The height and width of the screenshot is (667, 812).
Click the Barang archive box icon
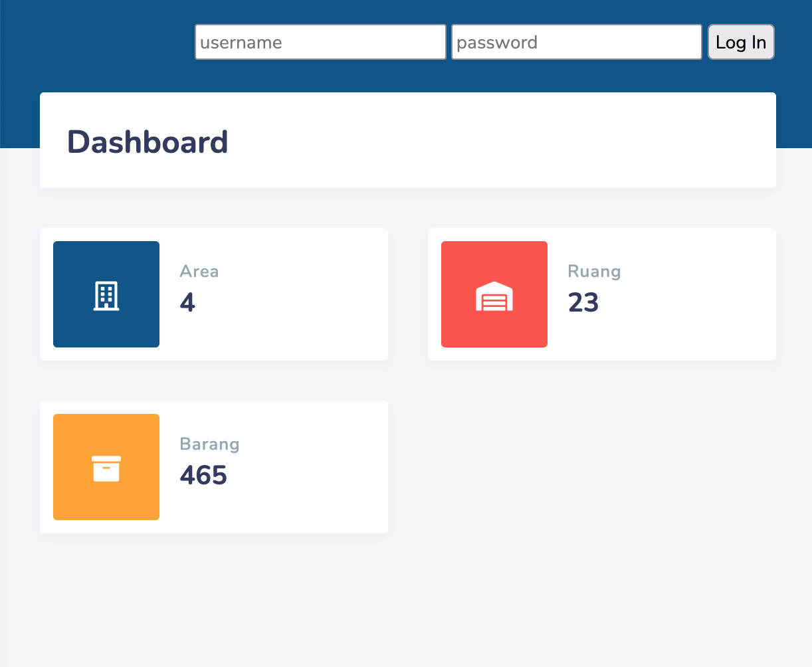106,468
